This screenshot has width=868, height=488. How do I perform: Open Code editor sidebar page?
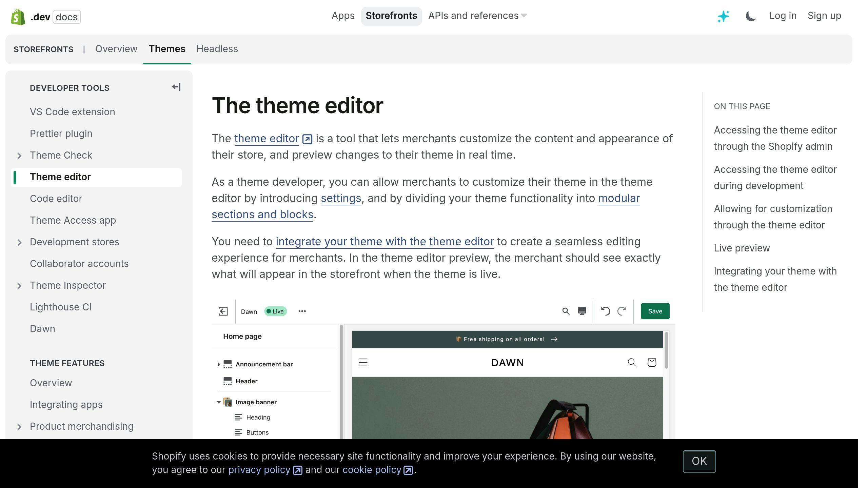(x=56, y=199)
